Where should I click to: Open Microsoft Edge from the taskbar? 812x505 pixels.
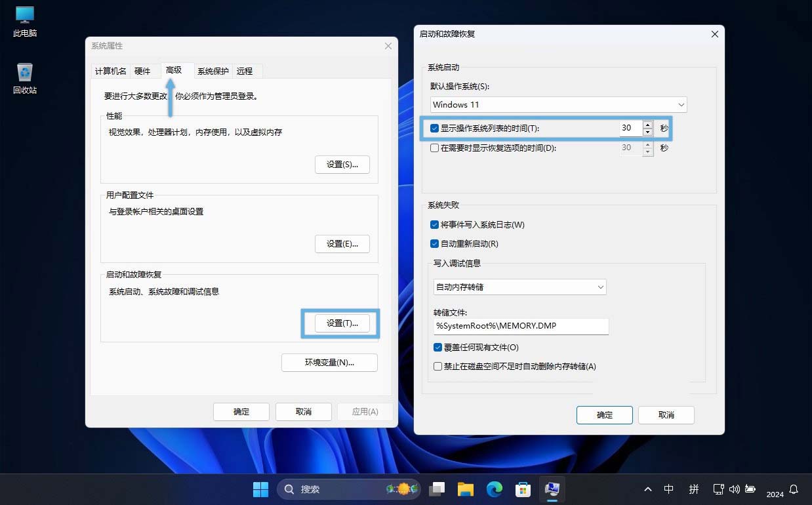pos(494,489)
